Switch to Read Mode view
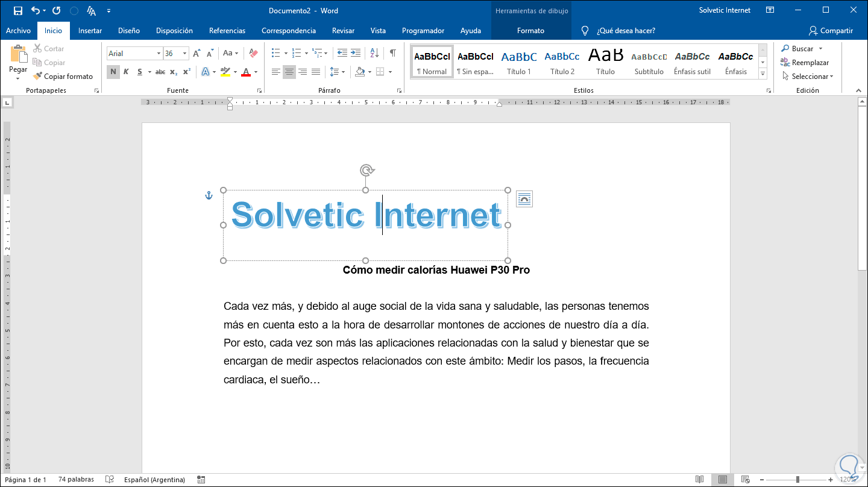This screenshot has width=868, height=487. [699, 480]
